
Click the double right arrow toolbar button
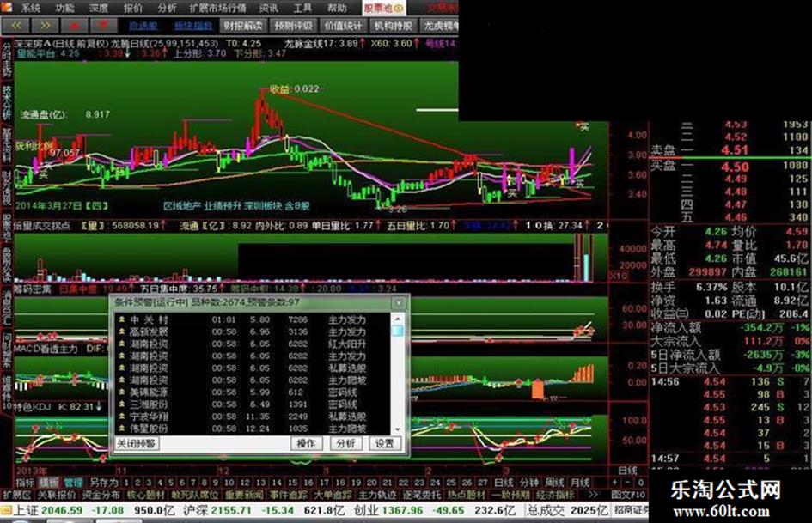coord(45,25)
